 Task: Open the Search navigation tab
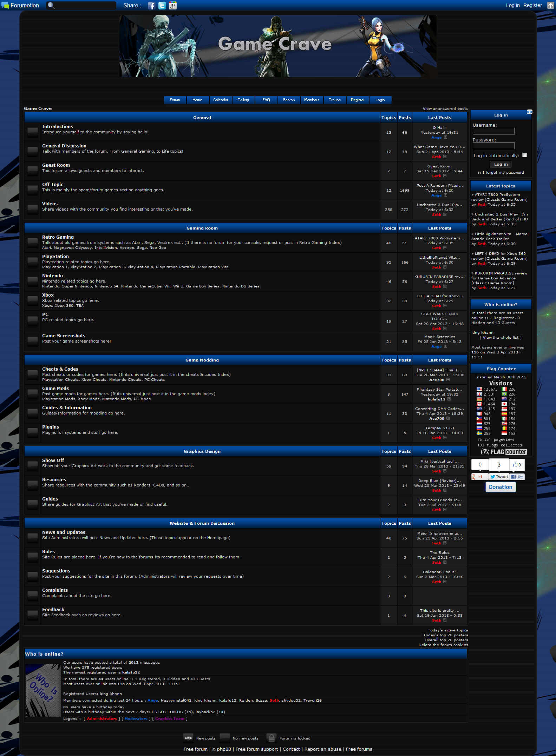point(289,100)
